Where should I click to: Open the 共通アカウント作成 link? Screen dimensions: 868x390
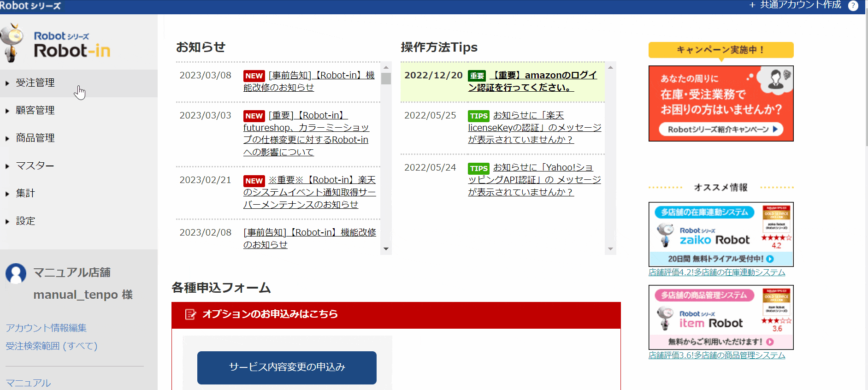(x=800, y=5)
